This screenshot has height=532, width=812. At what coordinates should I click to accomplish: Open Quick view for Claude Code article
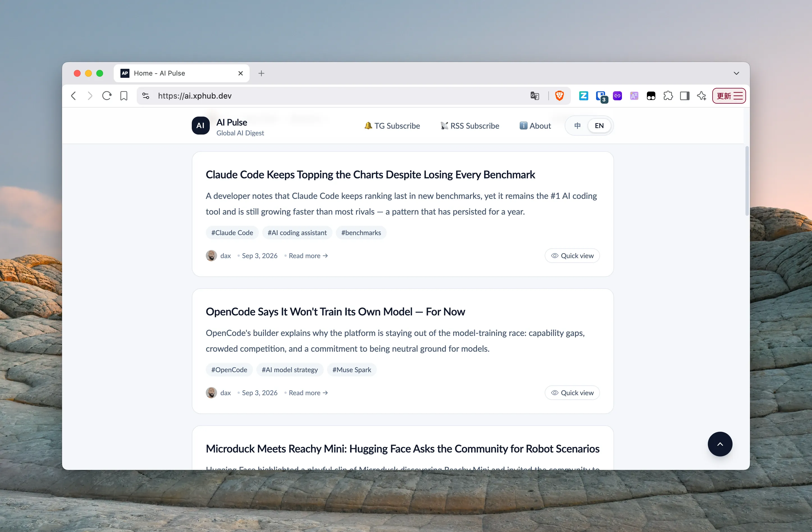tap(572, 256)
